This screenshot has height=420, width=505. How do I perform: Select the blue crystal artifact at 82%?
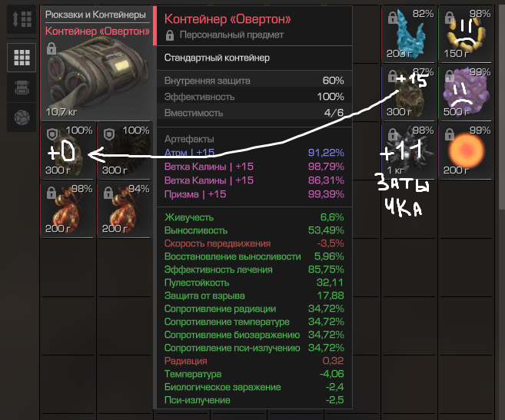(408, 34)
